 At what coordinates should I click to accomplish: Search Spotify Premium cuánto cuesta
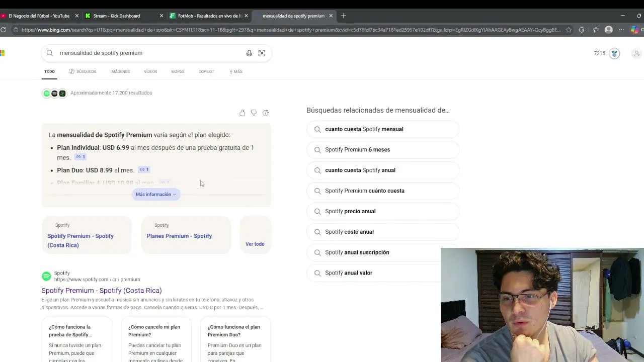[x=383, y=191]
